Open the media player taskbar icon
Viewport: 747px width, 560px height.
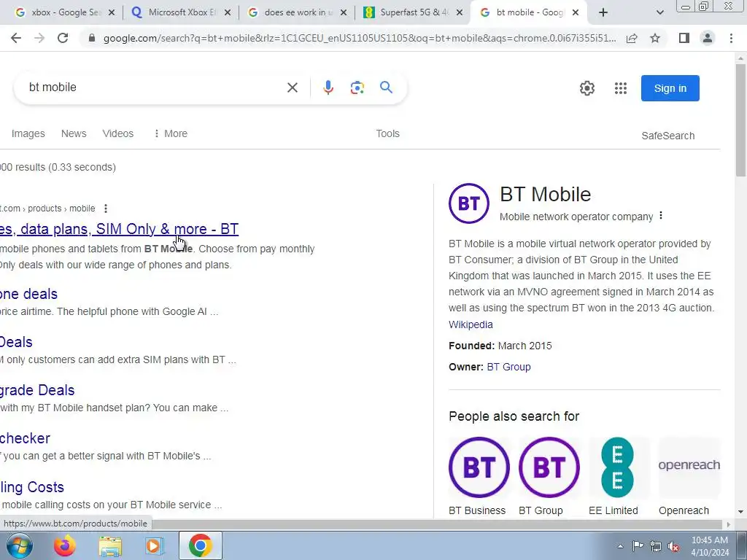click(153, 545)
